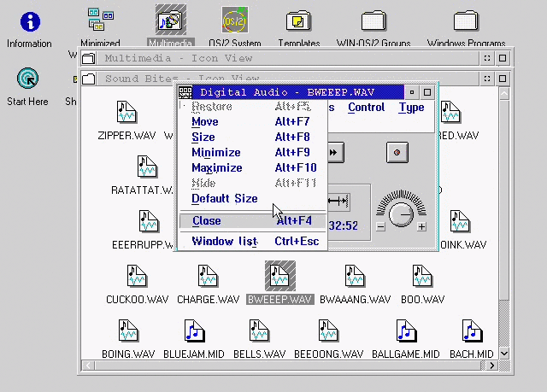Viewport: 547px width, 392px height.
Task: Click the stretch-to-fit arrows icon beside the time display
Action: click(338, 201)
